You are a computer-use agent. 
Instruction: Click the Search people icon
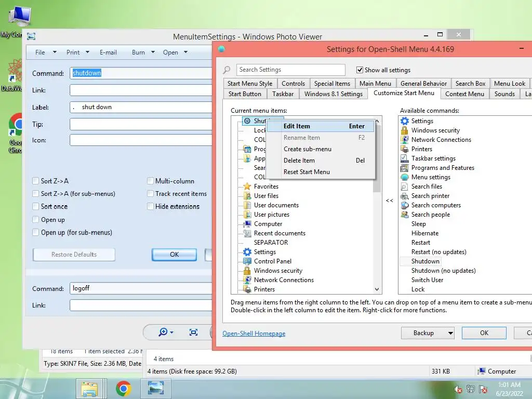tap(404, 215)
